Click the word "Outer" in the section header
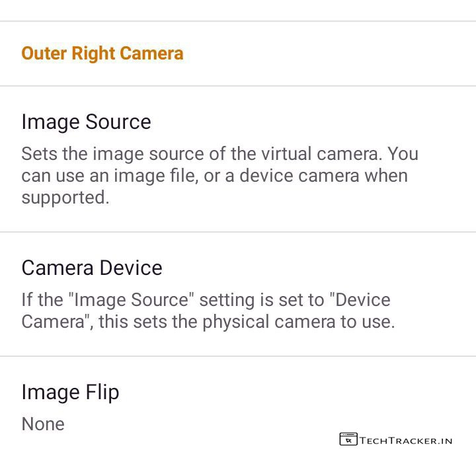This screenshot has height=456, width=476. 43,54
